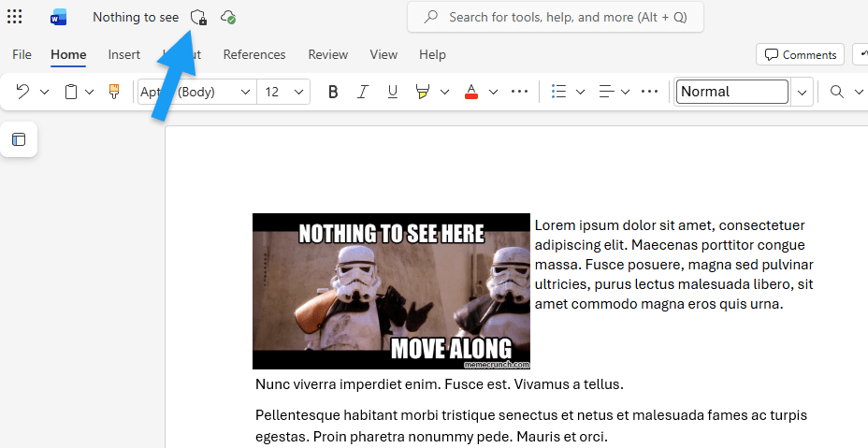Open the Comments pane button
The image size is (868, 448).
800,54
